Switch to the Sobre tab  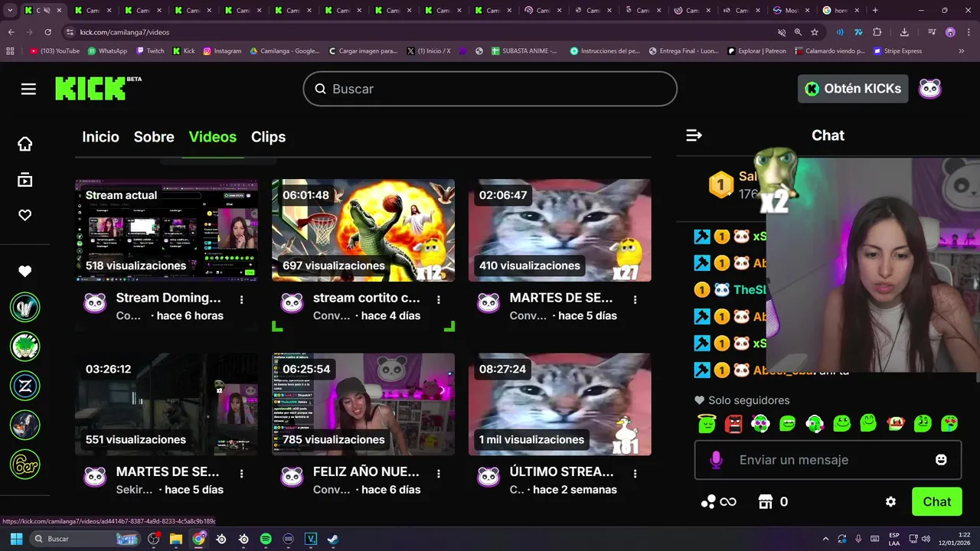154,137
